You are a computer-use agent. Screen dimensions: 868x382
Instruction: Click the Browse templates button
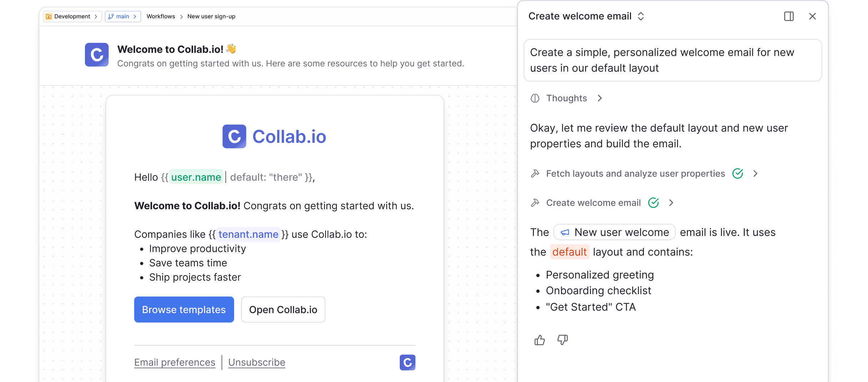click(x=184, y=310)
